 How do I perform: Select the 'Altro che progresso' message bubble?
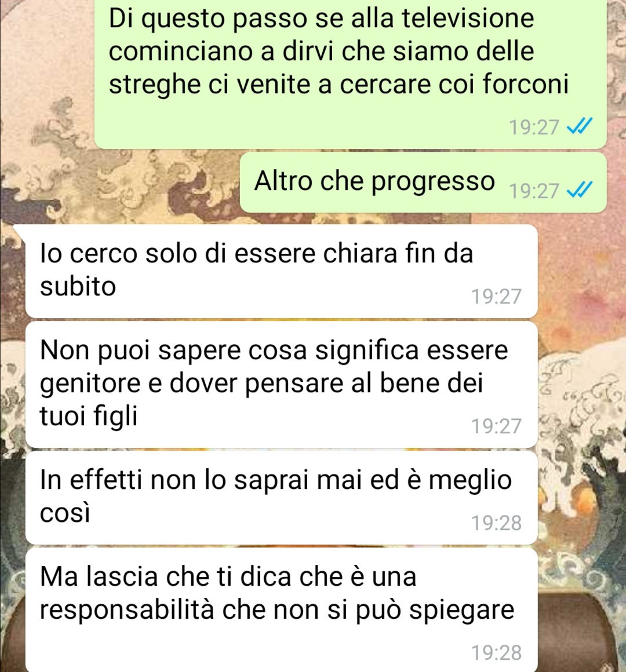tap(423, 182)
